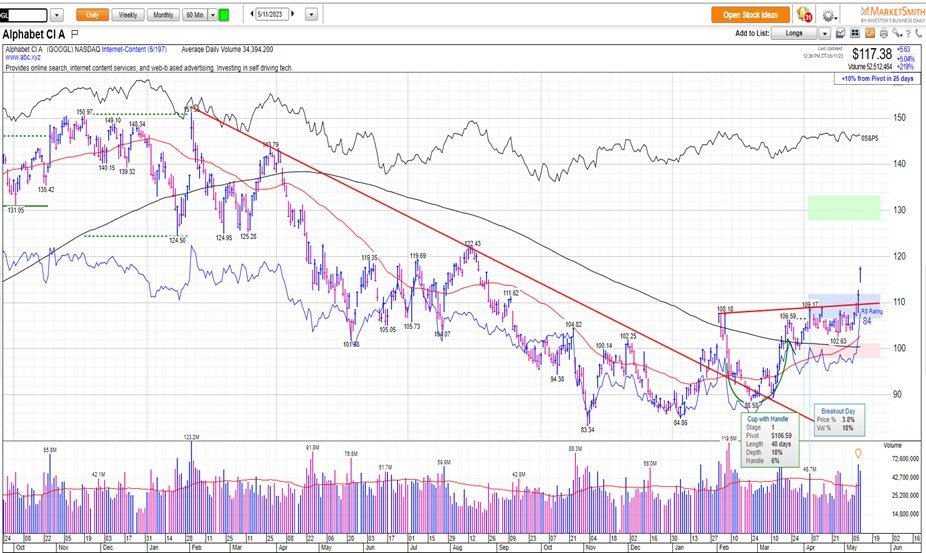926x553 pixels.
Task: Click the +5.04% price change value
Action: (905, 59)
